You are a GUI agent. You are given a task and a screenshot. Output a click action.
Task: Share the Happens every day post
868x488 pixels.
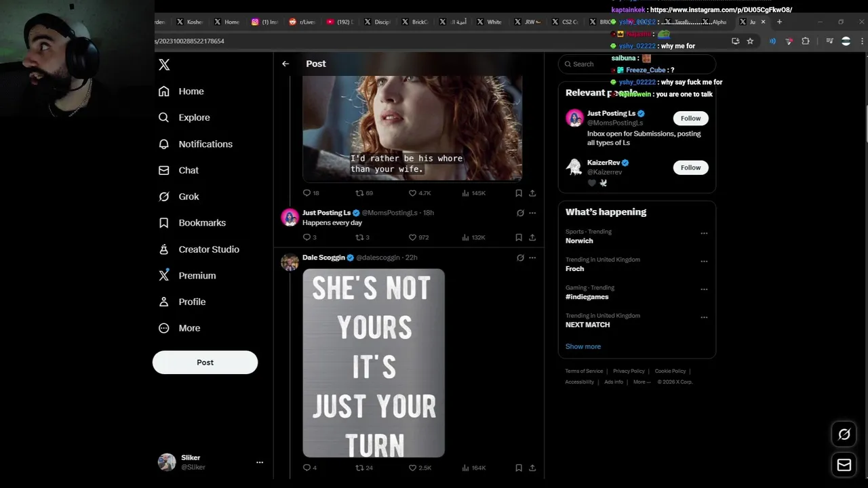[532, 237]
